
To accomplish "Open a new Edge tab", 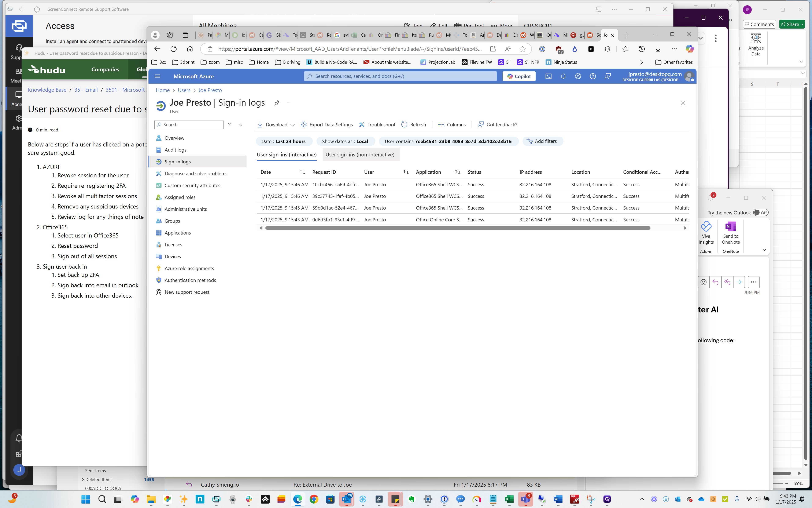I will click(626, 35).
